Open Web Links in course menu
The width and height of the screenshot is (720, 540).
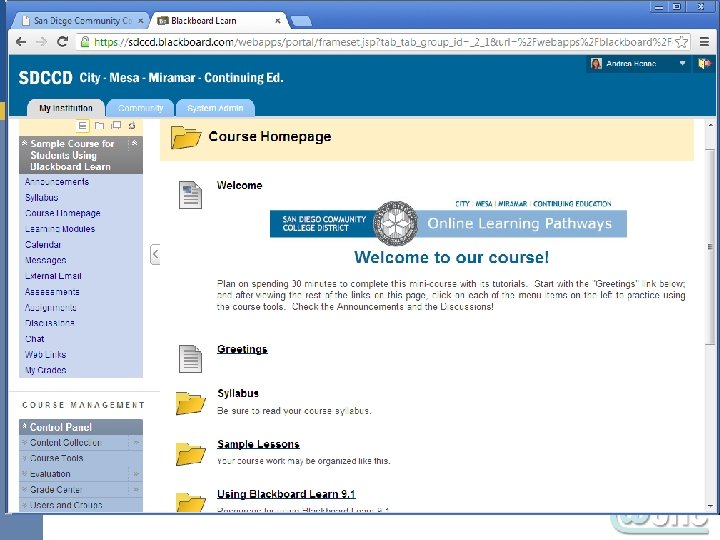coord(45,354)
